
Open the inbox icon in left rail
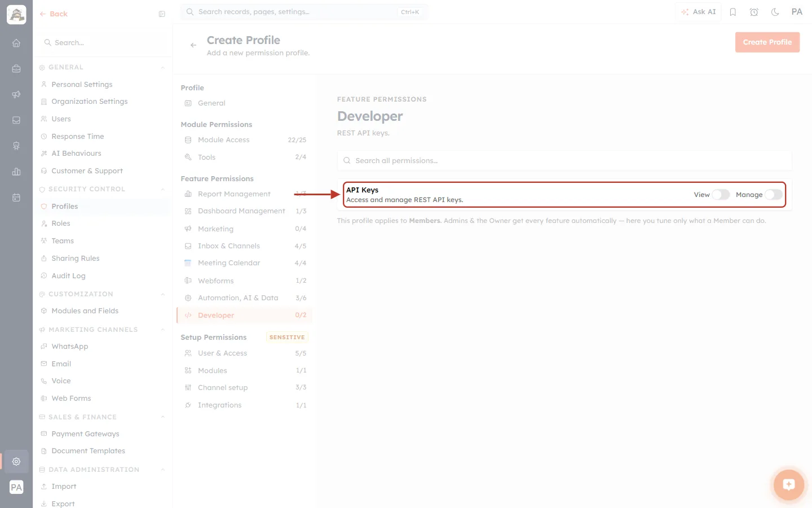tap(16, 120)
